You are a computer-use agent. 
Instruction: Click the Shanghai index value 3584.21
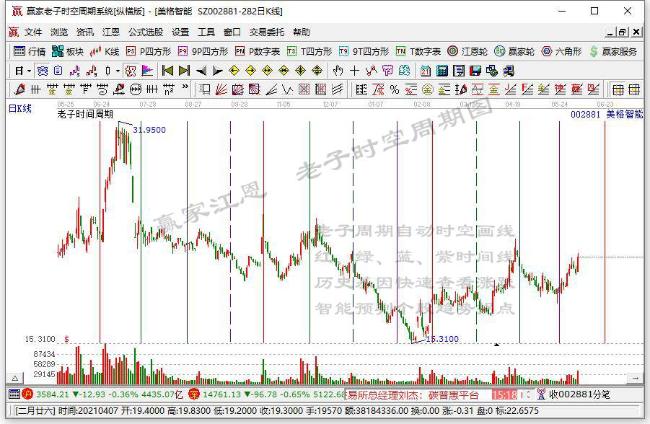(x=52, y=394)
